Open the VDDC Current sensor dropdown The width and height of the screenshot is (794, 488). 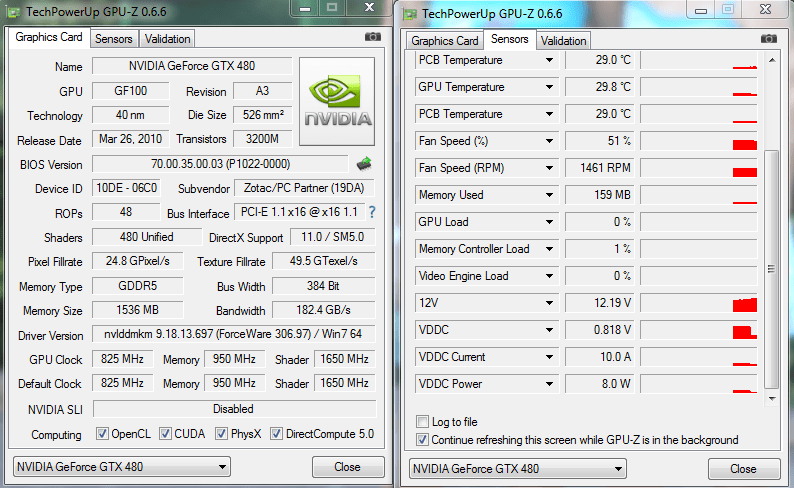[x=549, y=357]
